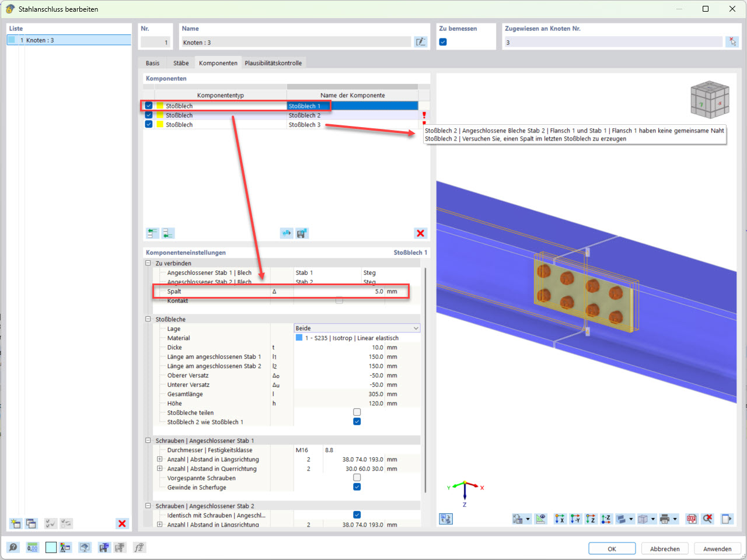This screenshot has height=560, width=747.
Task: Open the Beide dropdown under Stoßbleche
Action: click(x=357, y=328)
